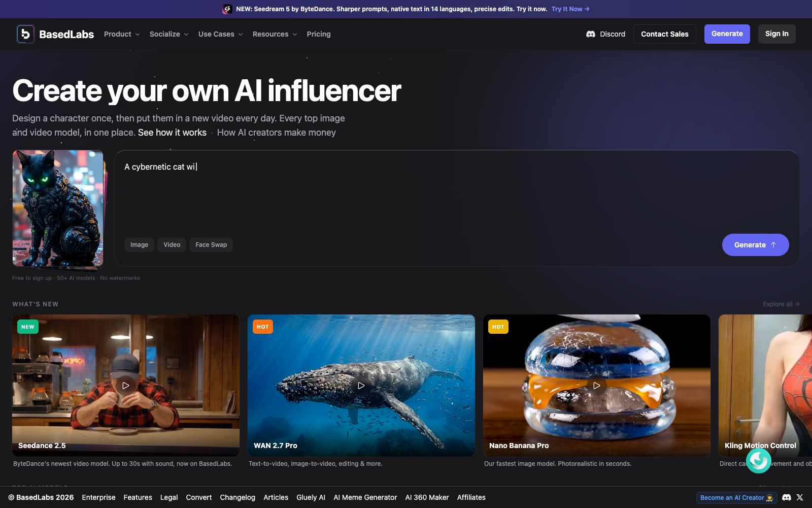Viewport: 812px width, 508px height.
Task: Click the Seedream banner icon
Action: tap(227, 9)
